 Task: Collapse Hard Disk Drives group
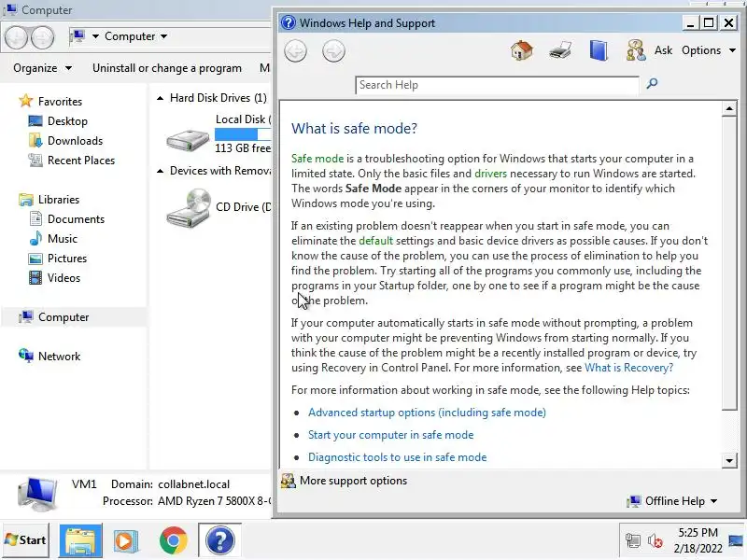pyautogui.click(x=160, y=98)
